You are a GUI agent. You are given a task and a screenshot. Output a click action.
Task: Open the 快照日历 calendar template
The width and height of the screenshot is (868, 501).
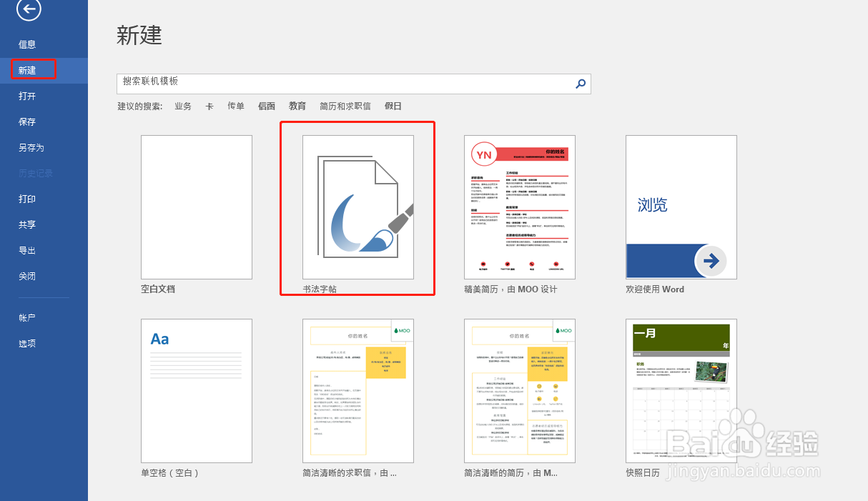click(681, 390)
